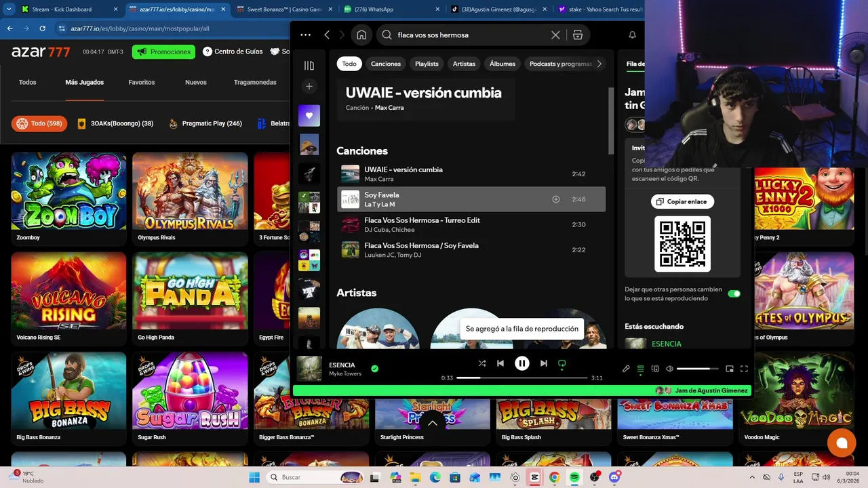Select the Todo (598) provider chip
Image resolution: width=868 pixels, height=488 pixels.
click(x=39, y=123)
